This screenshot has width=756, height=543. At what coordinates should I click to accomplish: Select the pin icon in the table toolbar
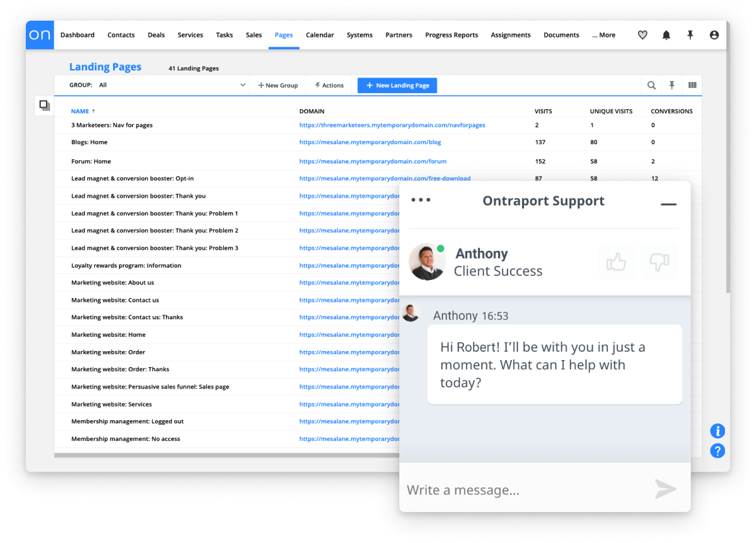672,85
